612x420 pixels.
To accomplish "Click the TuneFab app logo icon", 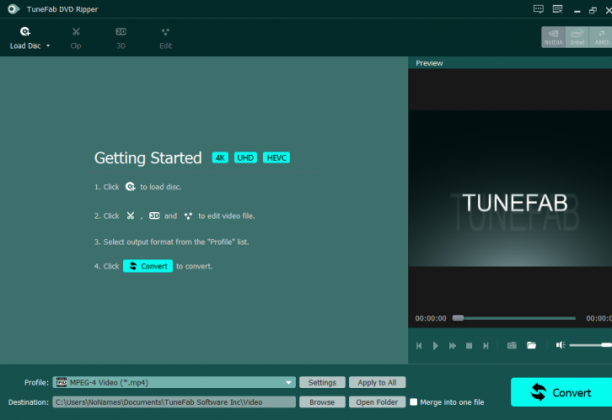I will pyautogui.click(x=14, y=9).
